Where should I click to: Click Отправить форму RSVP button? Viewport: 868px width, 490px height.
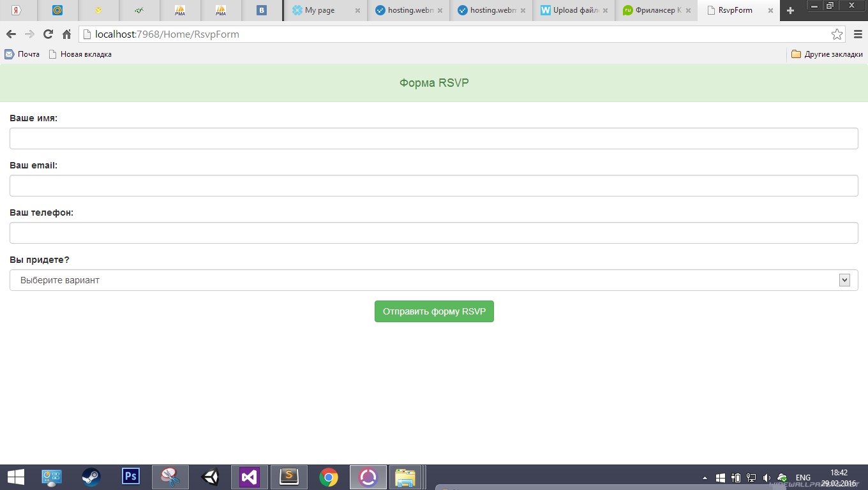tap(434, 311)
